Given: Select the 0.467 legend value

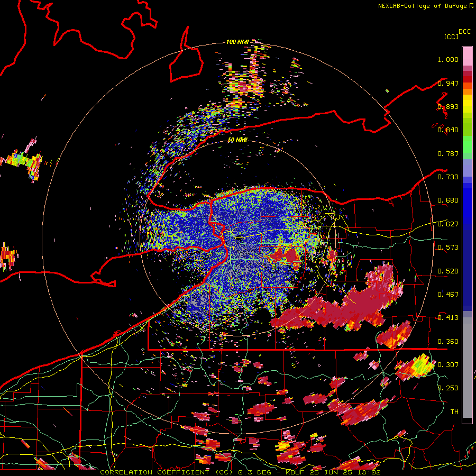Looking at the screenshot, I should point(448,295).
